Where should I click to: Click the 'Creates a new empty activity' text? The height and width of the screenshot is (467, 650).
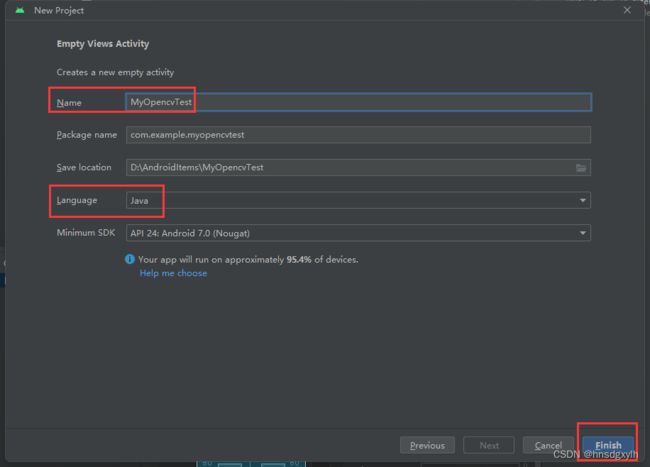[x=115, y=72]
